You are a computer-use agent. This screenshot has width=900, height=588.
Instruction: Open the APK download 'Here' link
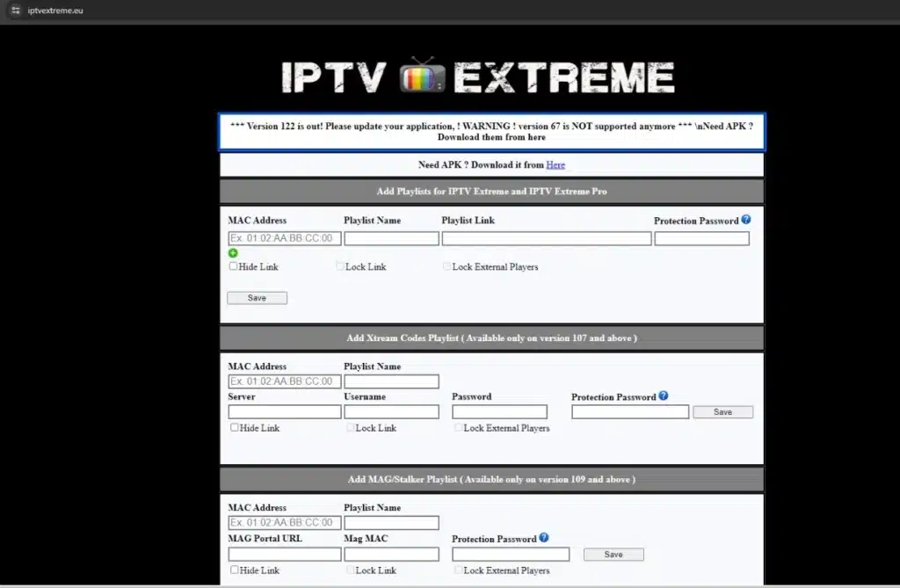[555, 165]
